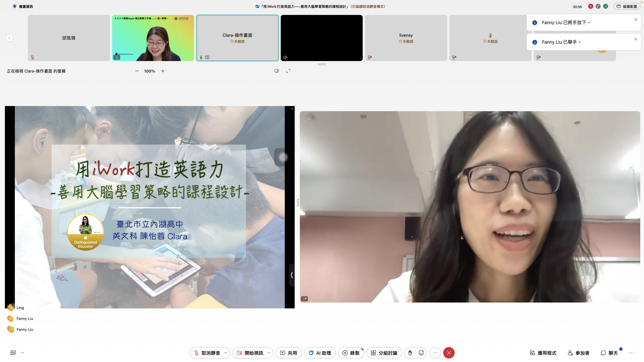The width and height of the screenshot is (644, 362).
Task: Expand video options arrow beside 開始視訊
Action: 269,353
